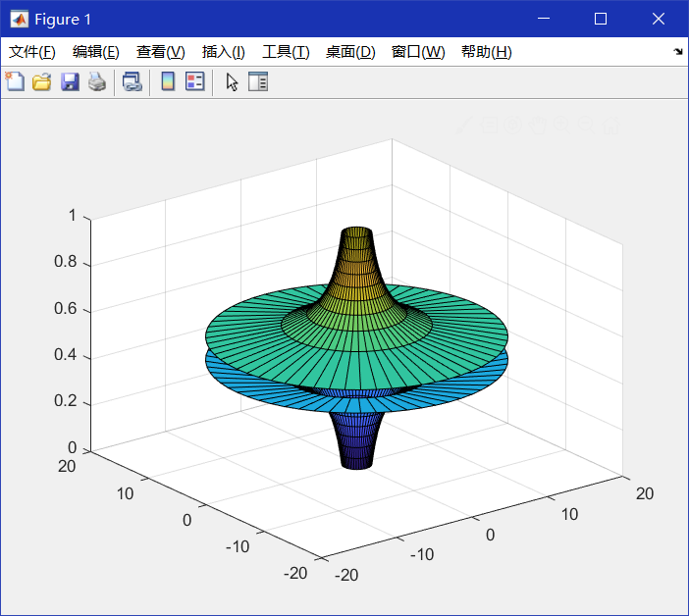
Task: Activate Rotate 3D in the axes toolbar
Action: tap(512, 126)
